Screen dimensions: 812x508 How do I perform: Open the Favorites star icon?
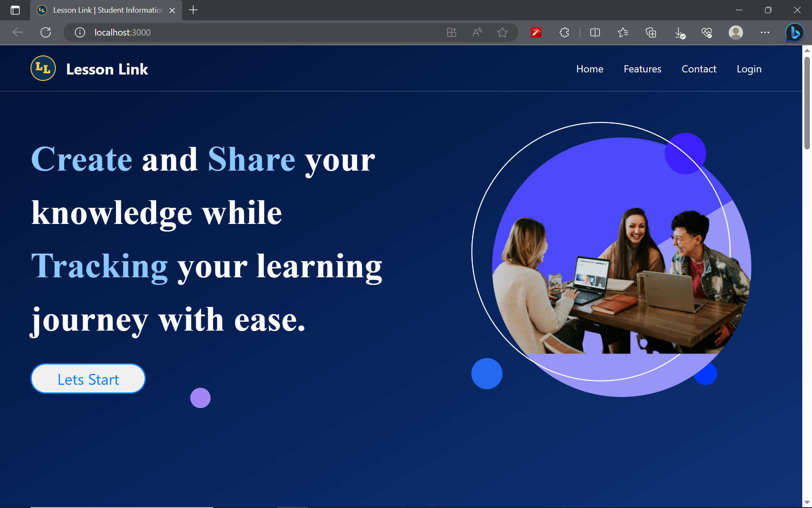pyautogui.click(x=502, y=32)
